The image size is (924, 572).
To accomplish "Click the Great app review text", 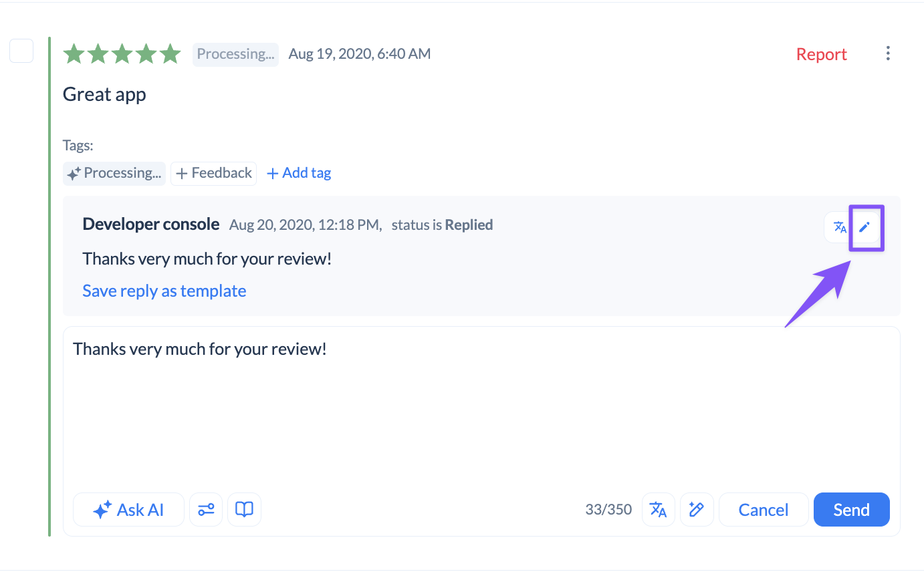I will click(104, 94).
